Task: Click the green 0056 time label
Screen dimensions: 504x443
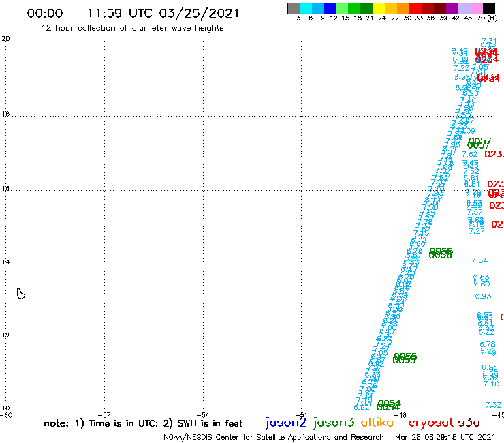Action: pos(441,253)
